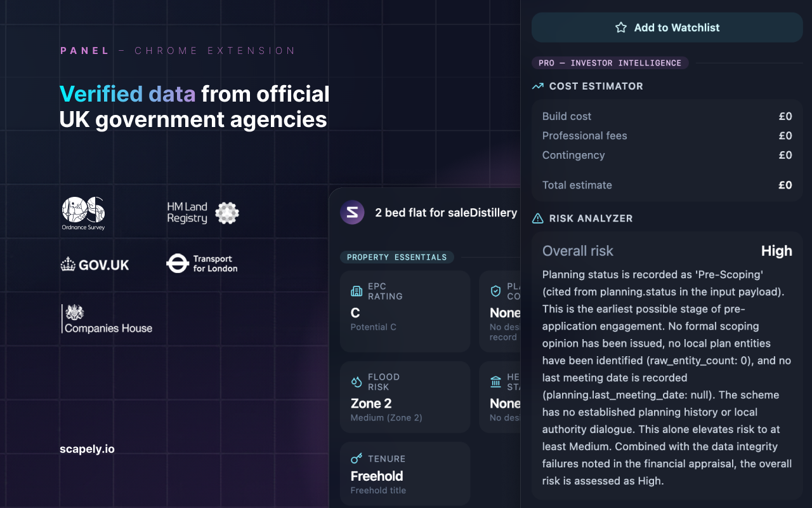This screenshot has height=508, width=812.
Task: Click the Risk Analyzer warning triangle icon
Action: (x=538, y=218)
